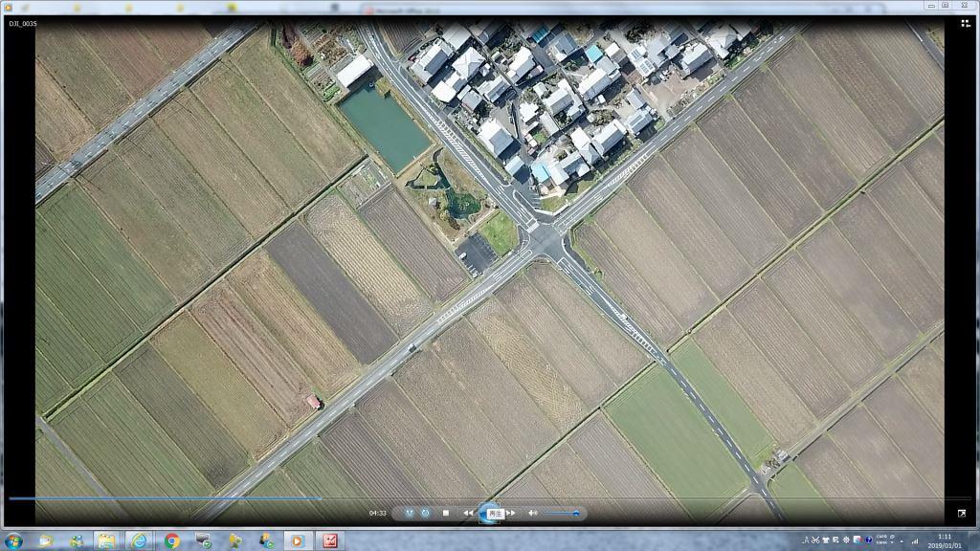Viewport: 980px width, 551px height.
Task: Switch to Windows Media Player taskbar button
Action: (297, 541)
